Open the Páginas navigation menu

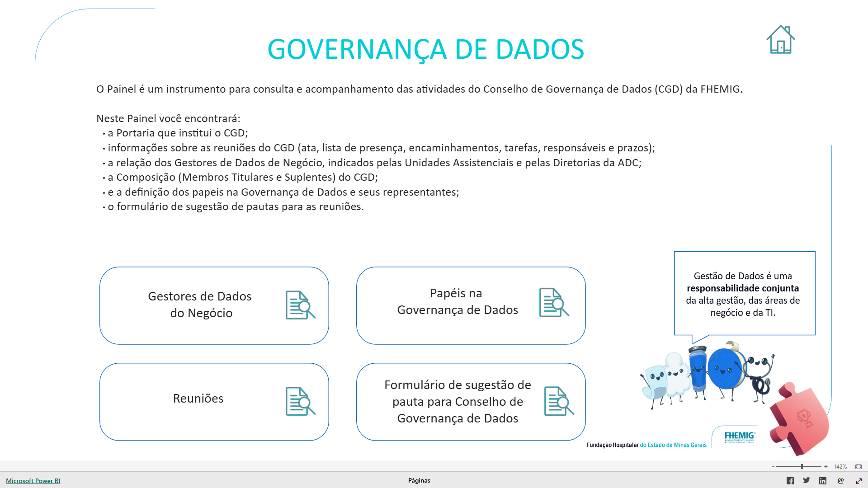(419, 480)
